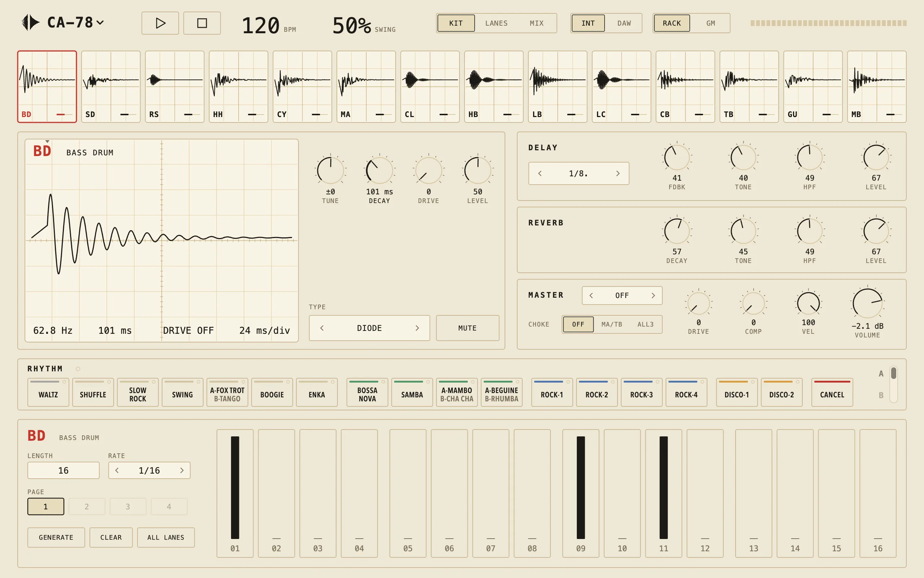This screenshot has width=924, height=578.
Task: Select the MB metallic beat pad
Action: click(877, 86)
